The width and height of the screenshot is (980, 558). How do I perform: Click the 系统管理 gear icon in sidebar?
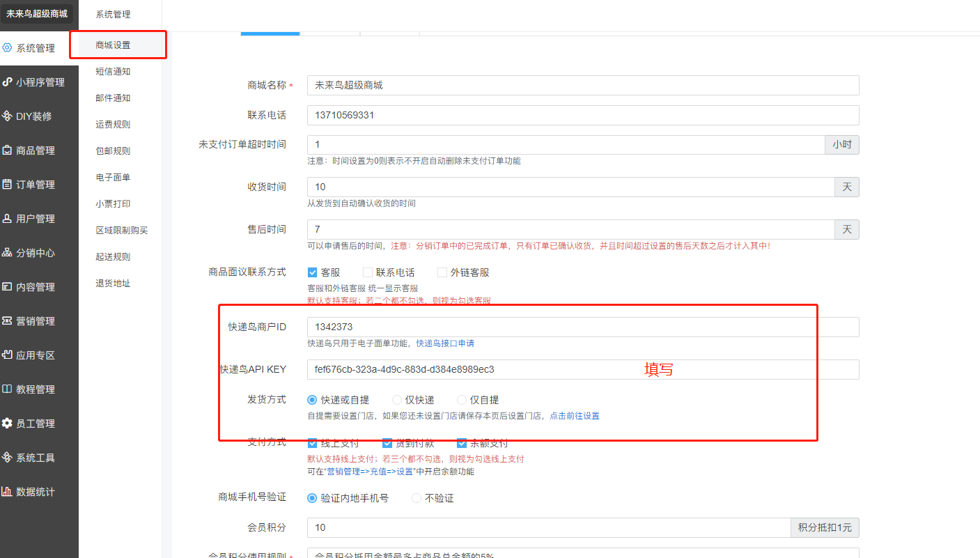tap(8, 48)
